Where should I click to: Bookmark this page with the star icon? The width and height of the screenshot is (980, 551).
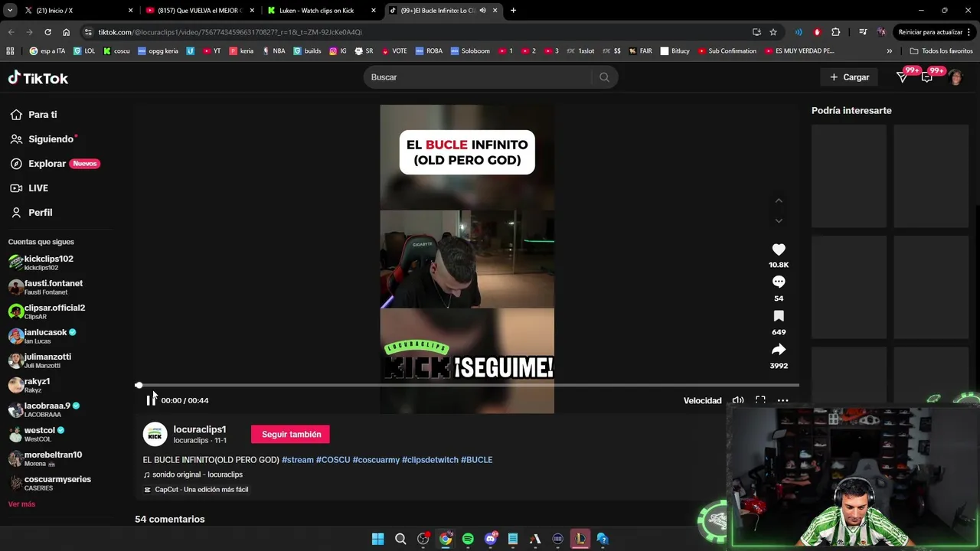pyautogui.click(x=773, y=32)
